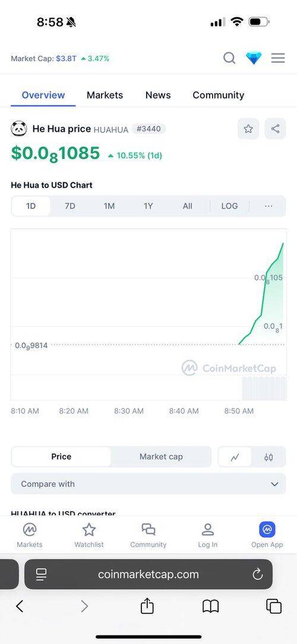
Task: Open the chart more options ellipsis
Action: tap(268, 206)
